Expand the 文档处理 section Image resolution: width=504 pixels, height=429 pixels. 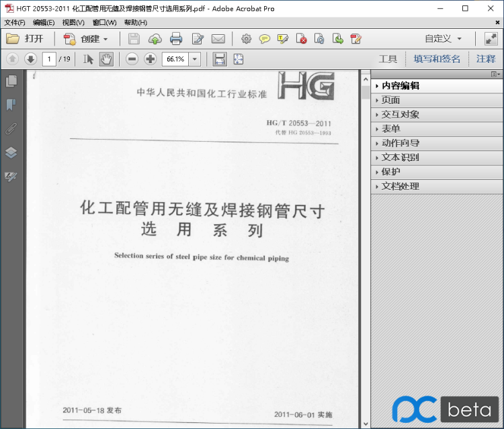(x=437, y=187)
